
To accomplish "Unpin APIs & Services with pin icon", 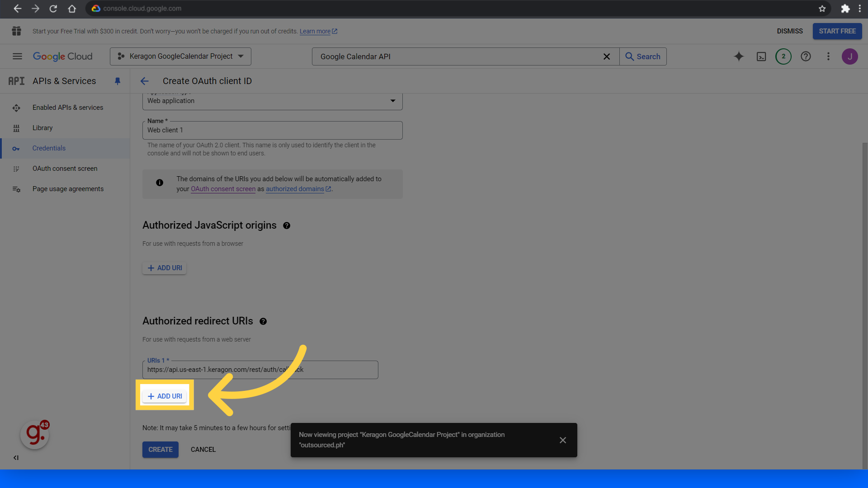I will coord(118,81).
